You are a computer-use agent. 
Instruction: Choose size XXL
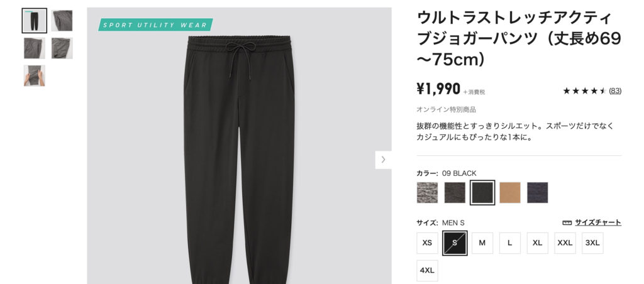(x=565, y=243)
